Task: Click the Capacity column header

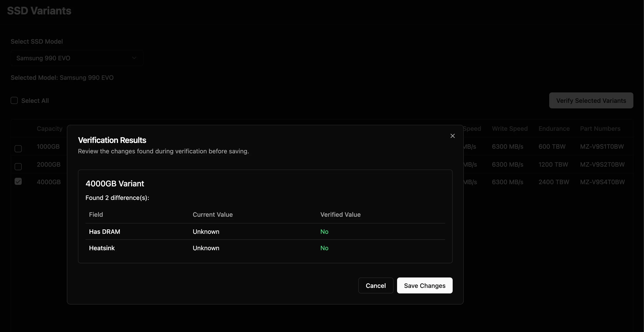Action: point(50,129)
